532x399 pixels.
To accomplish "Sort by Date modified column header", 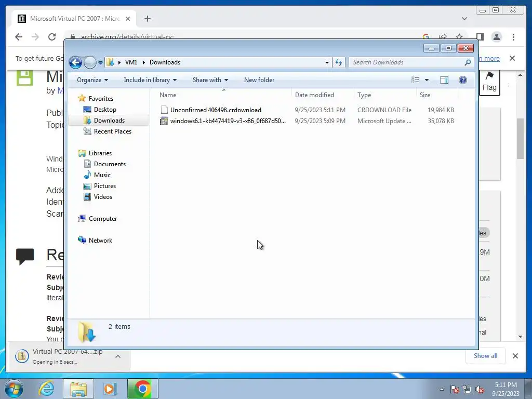I will (x=323, y=95).
